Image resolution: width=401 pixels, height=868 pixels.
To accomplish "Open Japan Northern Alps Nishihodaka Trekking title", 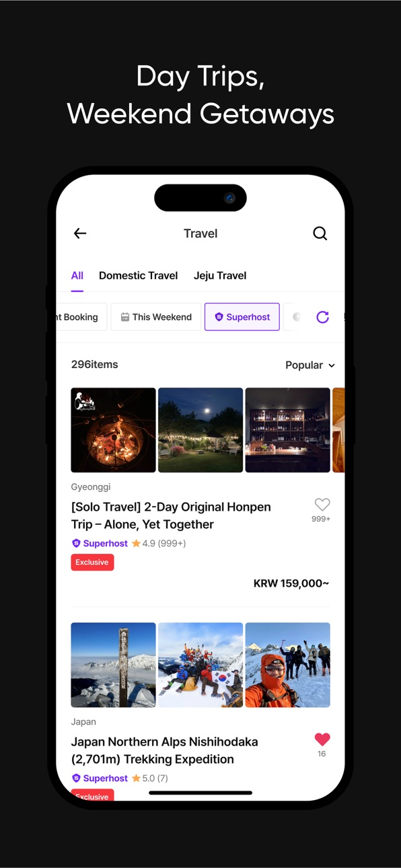I will coord(165,751).
